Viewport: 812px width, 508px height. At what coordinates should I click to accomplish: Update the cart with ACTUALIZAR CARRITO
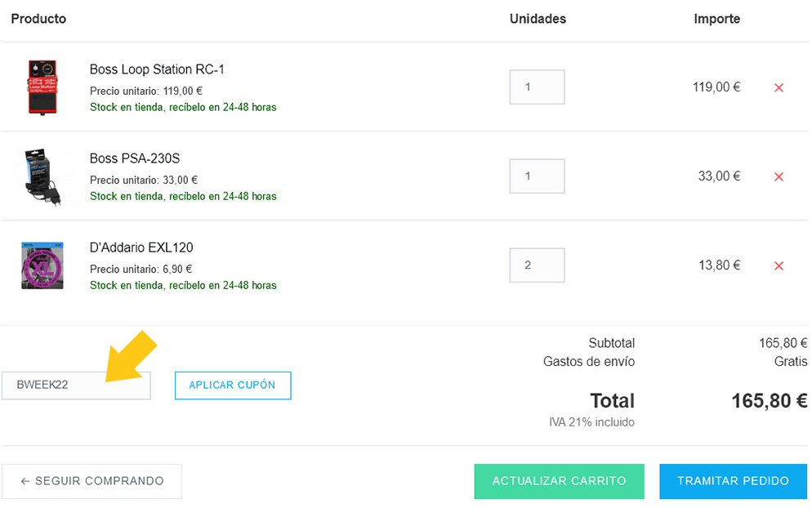tap(559, 481)
